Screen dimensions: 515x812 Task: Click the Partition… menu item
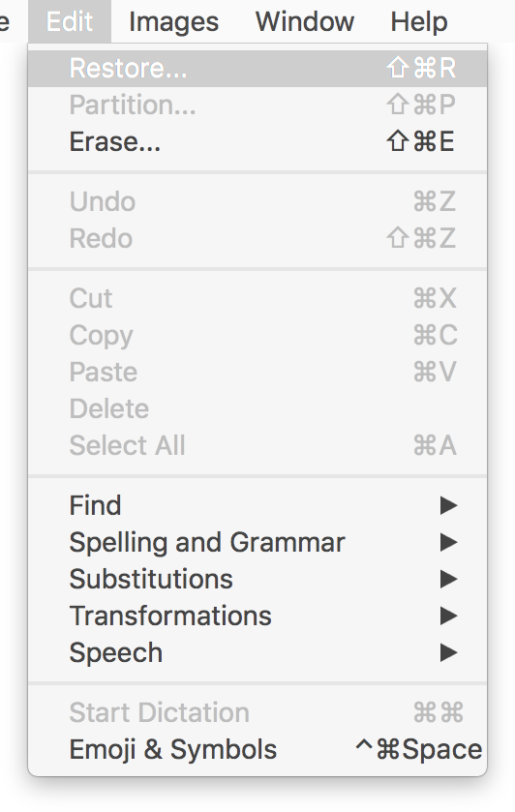[x=257, y=105]
